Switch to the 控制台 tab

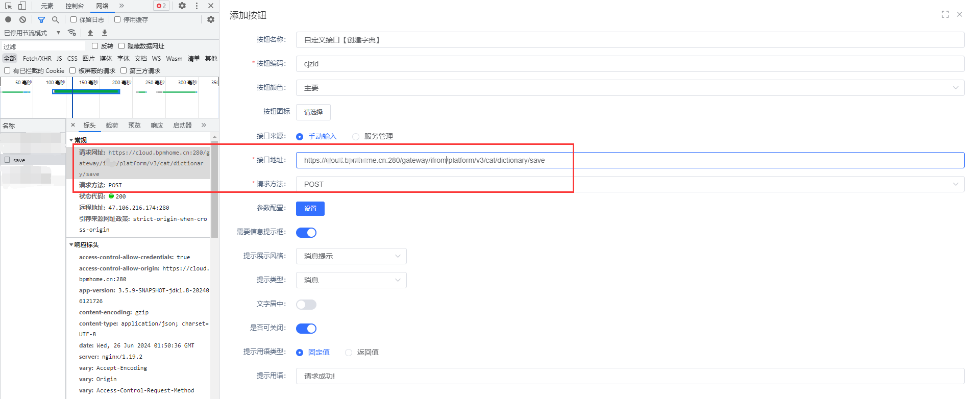coord(75,6)
